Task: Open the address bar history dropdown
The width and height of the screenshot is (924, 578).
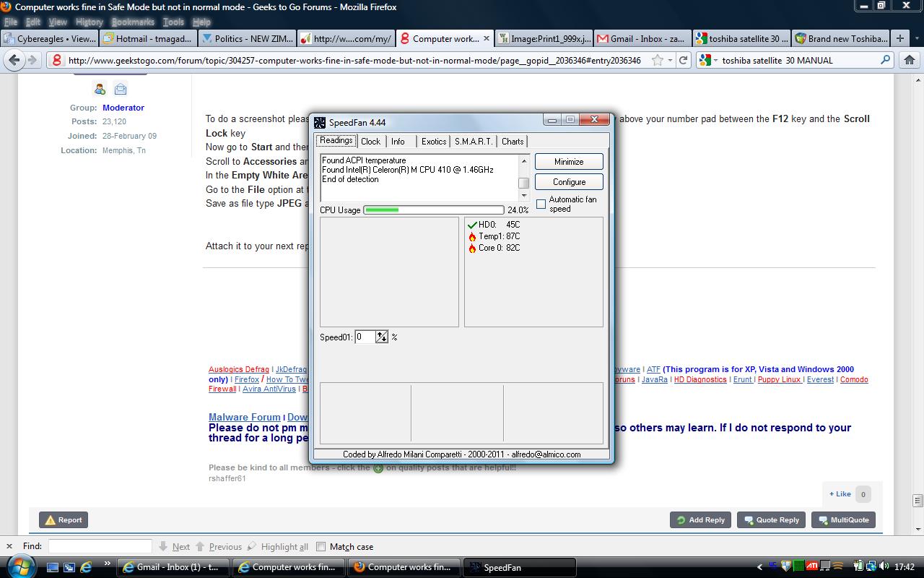Action: (x=671, y=60)
